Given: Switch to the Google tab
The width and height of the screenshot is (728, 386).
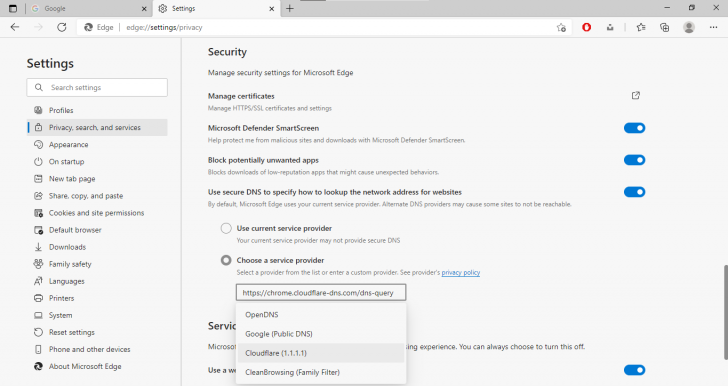Looking at the screenshot, I should (x=90, y=8).
